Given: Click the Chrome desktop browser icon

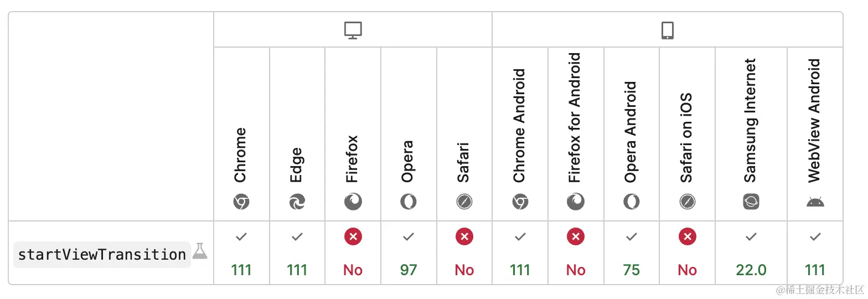Looking at the screenshot, I should point(241,202).
